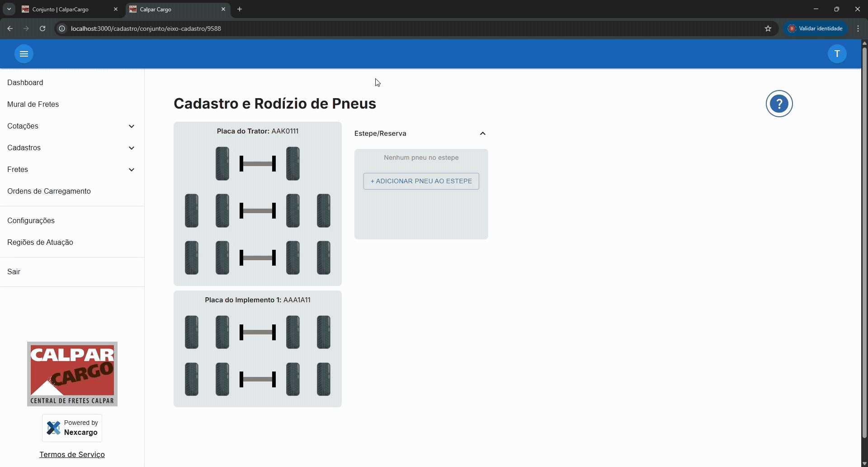Reload the page in browser
The width and height of the screenshot is (868, 467).
pyautogui.click(x=42, y=29)
